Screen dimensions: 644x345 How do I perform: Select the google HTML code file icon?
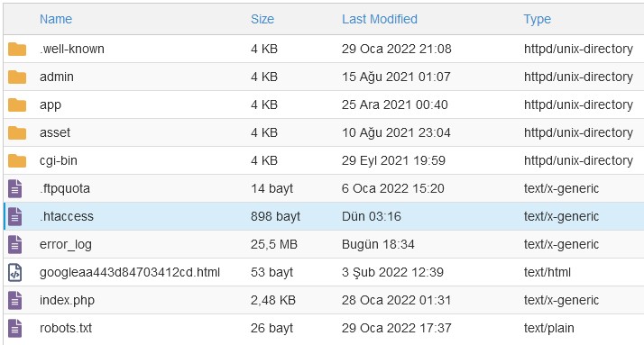(x=14, y=272)
